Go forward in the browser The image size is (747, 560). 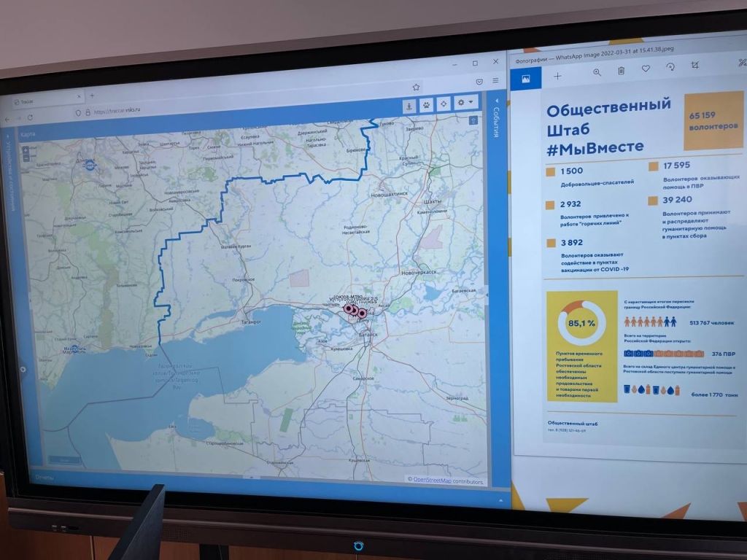(x=18, y=119)
